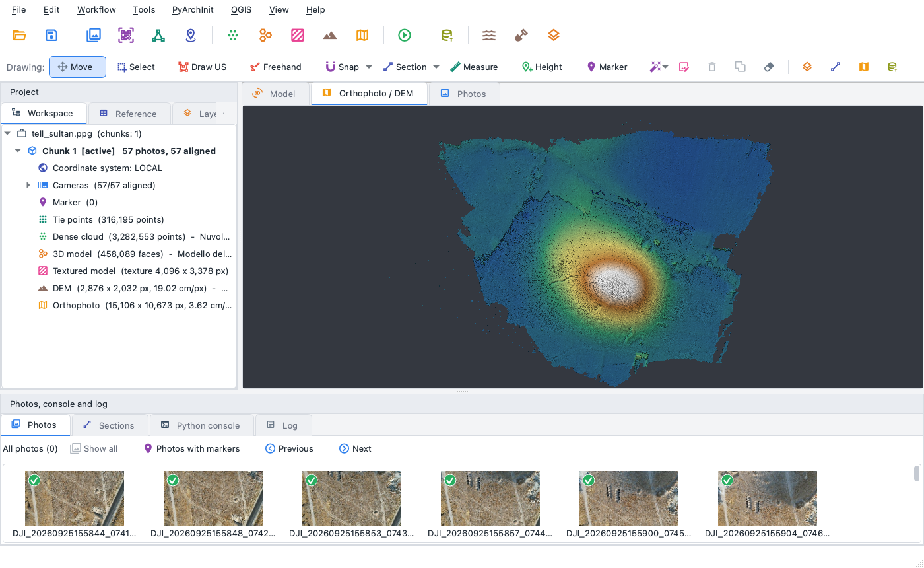Image resolution: width=924 pixels, height=568 pixels.
Task: Click the Next photo button
Action: 355,448
